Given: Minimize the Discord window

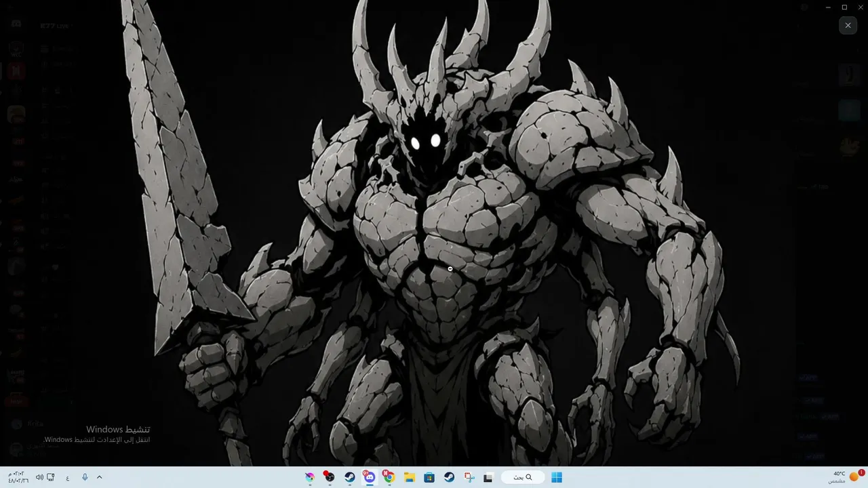Looking at the screenshot, I should [x=828, y=7].
